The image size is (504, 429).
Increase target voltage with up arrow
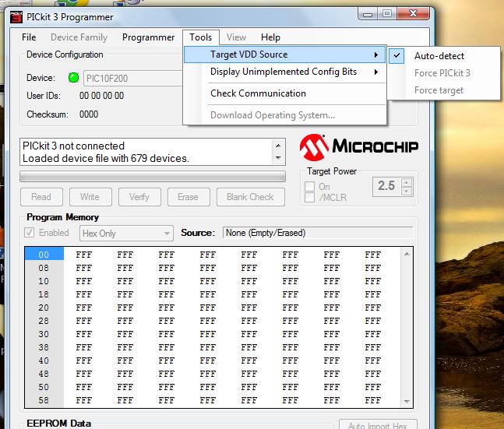(x=407, y=182)
